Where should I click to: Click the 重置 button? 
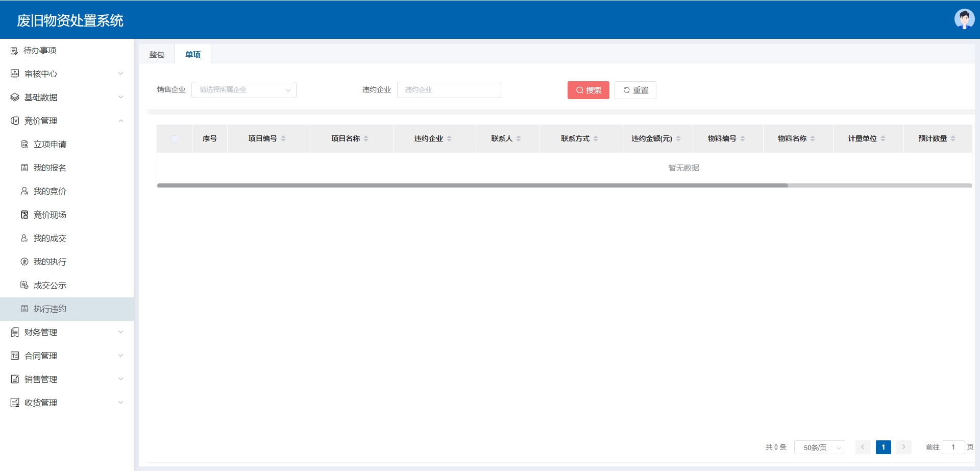pos(635,90)
